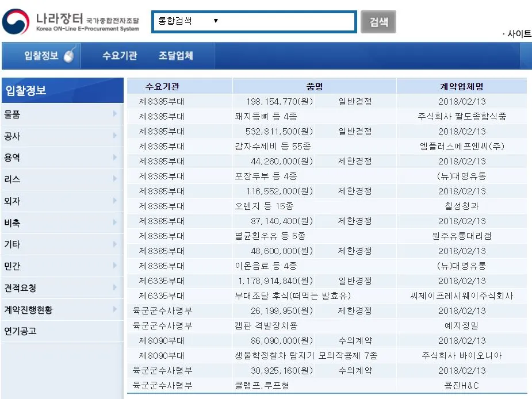Click contractor 용진H&C
532x399 pixels.
click(x=462, y=385)
